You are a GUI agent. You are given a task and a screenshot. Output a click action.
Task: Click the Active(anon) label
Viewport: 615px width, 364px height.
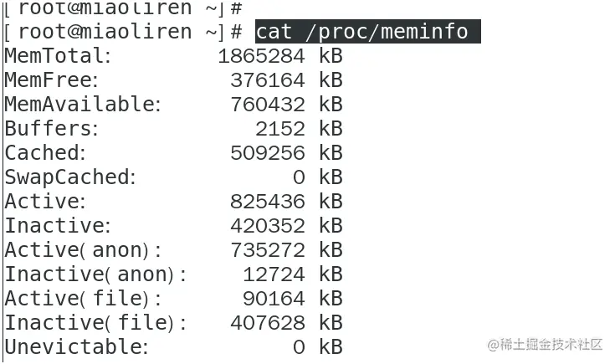click(x=83, y=250)
